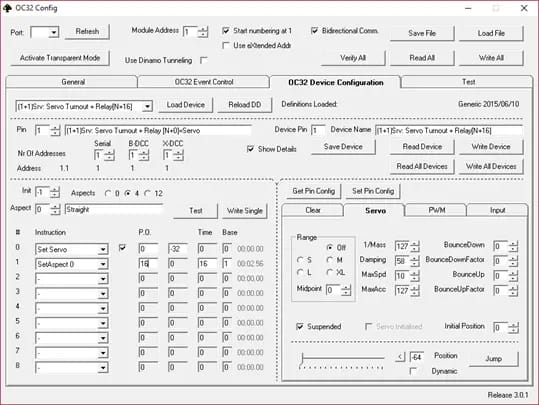Click the Save File button
539x405 pixels.
pyautogui.click(x=422, y=33)
